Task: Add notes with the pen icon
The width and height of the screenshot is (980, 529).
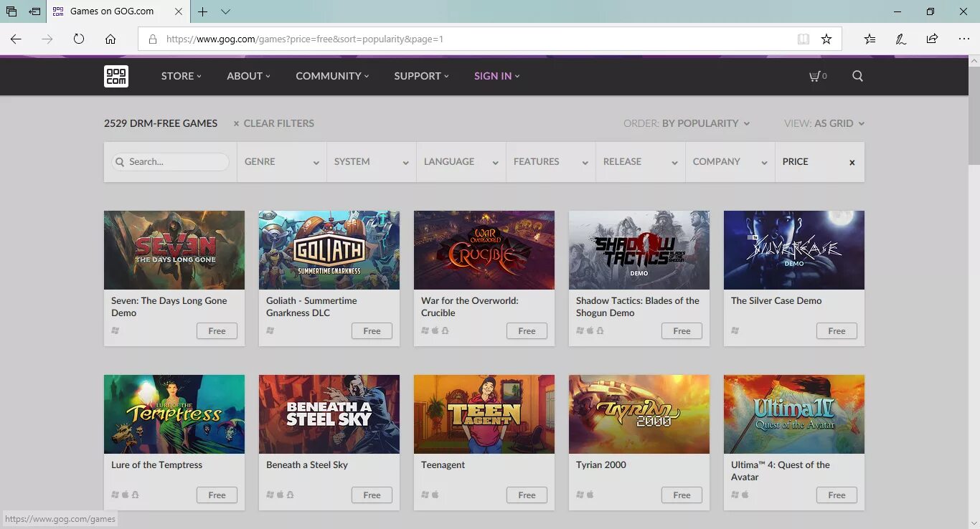Action: 901,39
